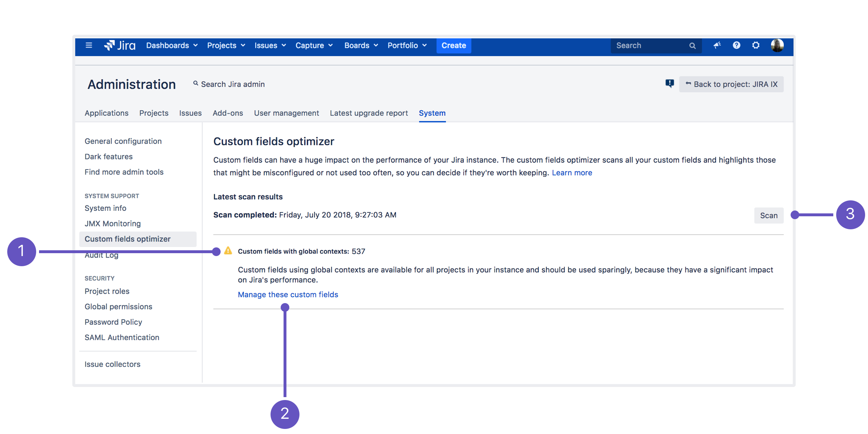This screenshot has height=434, width=868.
Task: Click the warning triangle next to global contexts
Action: tap(228, 251)
